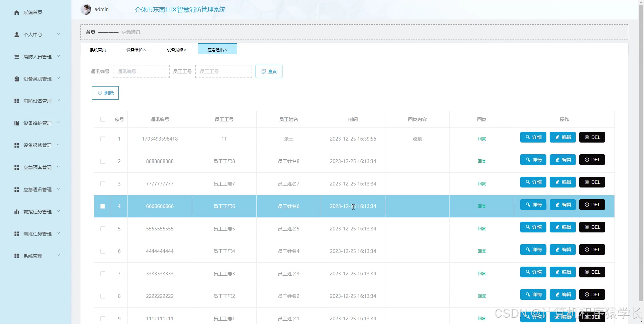Expand the 消防人员管理 menu chevron
This screenshot has width=644, height=324.
tap(58, 56)
